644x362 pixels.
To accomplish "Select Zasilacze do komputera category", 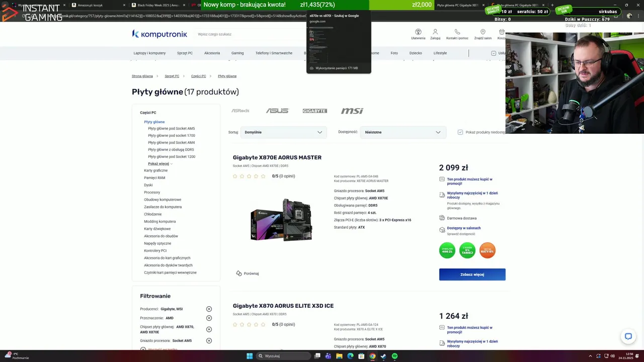I will click(163, 207).
